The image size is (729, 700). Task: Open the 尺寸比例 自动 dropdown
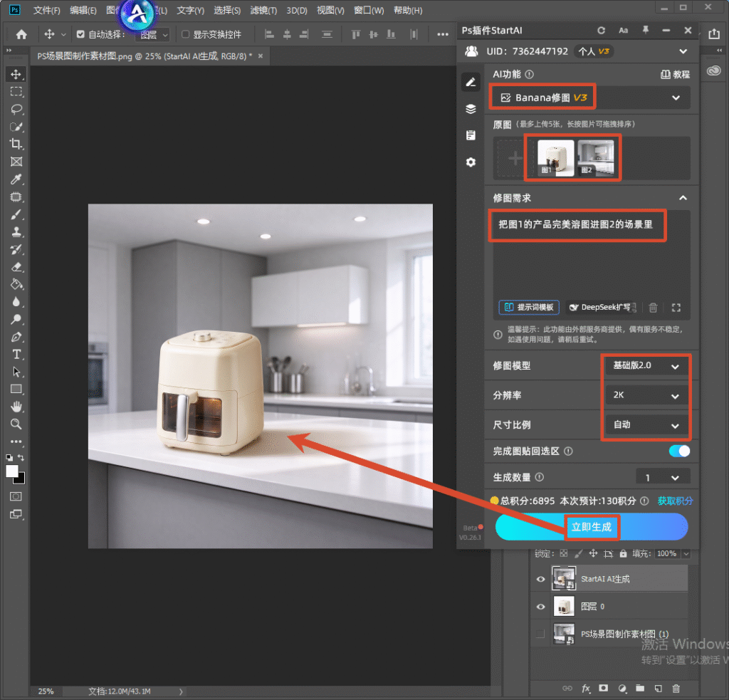pyautogui.click(x=646, y=424)
